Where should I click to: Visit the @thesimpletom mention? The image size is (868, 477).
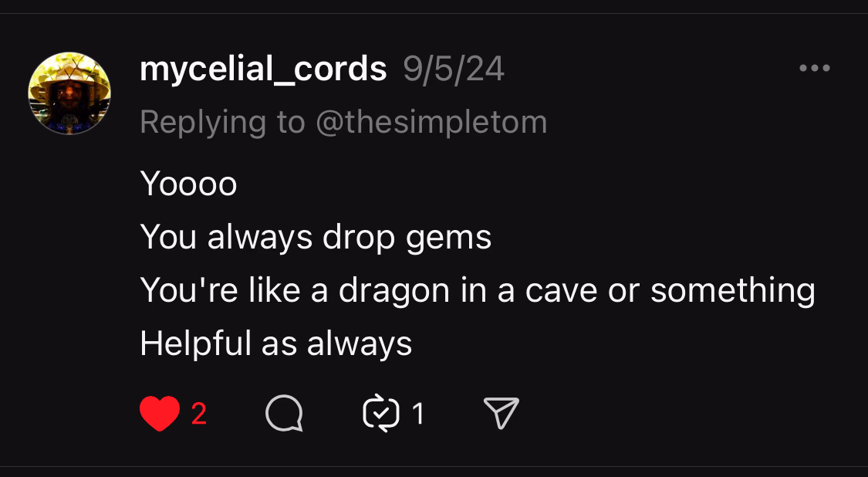pyautogui.click(x=431, y=122)
